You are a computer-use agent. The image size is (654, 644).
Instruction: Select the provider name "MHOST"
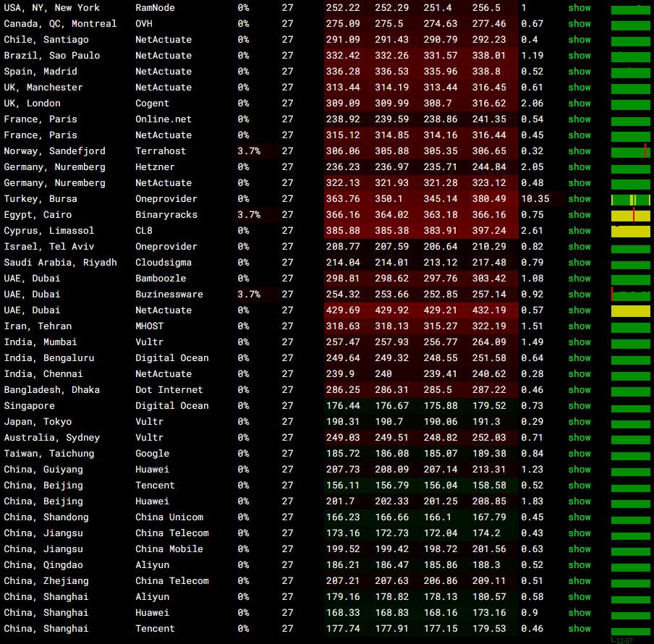tap(149, 326)
